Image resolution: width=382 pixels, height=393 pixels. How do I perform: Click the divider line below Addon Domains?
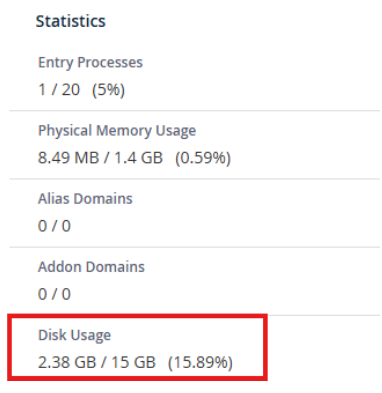point(195,315)
